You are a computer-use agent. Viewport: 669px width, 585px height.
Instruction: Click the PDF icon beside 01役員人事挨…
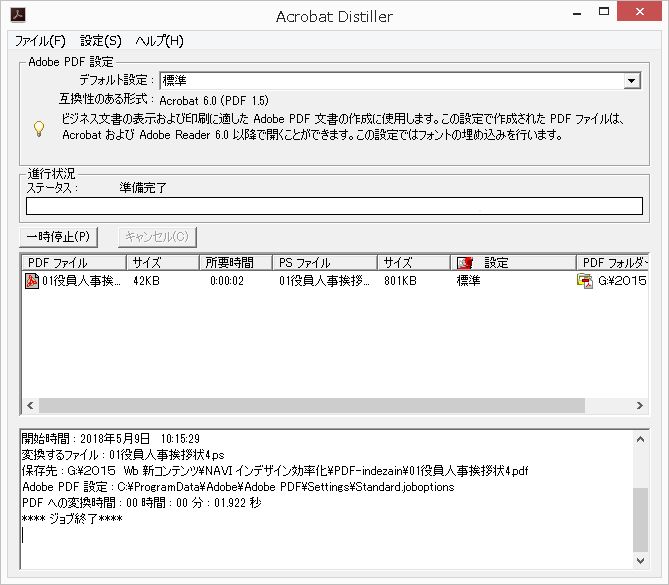click(x=32, y=281)
